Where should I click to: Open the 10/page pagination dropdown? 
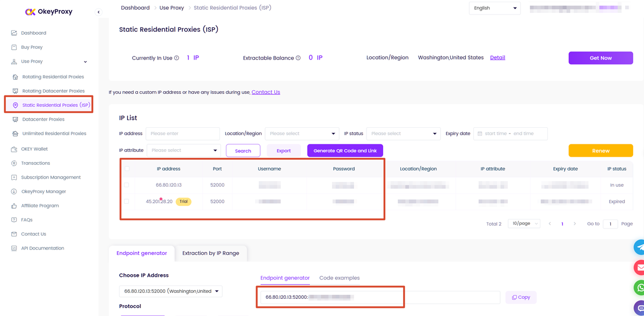(524, 223)
